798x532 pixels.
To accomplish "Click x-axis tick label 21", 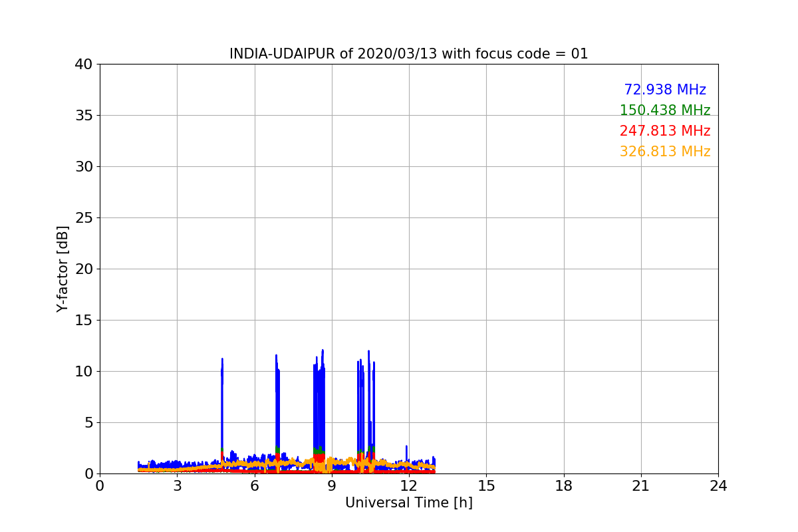I will (641, 486).
